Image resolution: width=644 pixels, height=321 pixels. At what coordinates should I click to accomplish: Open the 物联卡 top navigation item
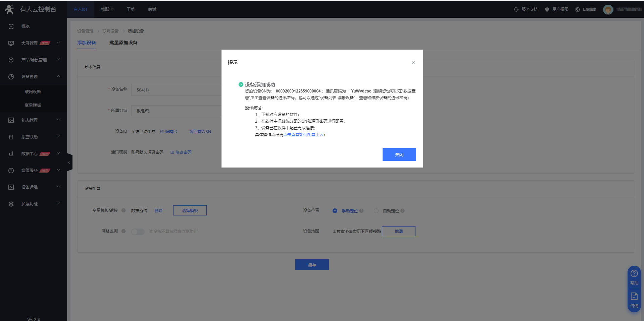pyautogui.click(x=107, y=9)
